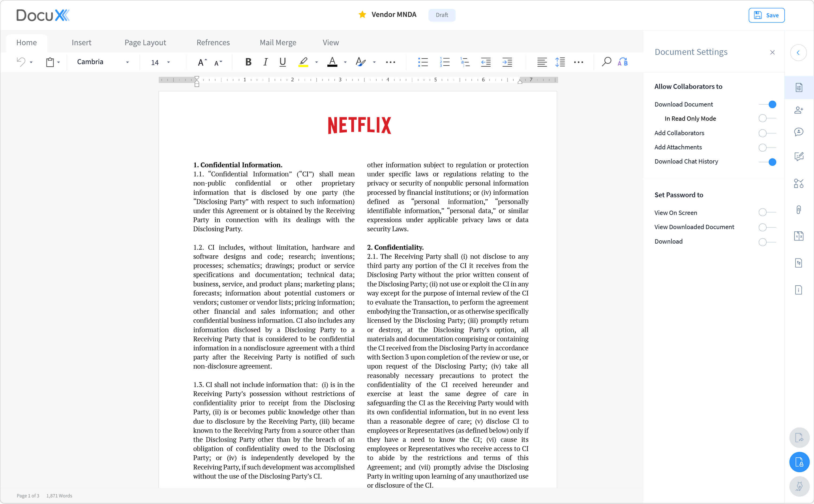This screenshot has height=504, width=814.
Task: Click the Draft status badge
Action: (442, 15)
